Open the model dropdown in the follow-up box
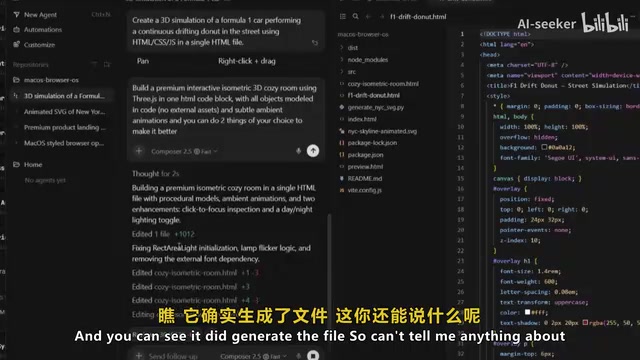 [x=253, y=356]
